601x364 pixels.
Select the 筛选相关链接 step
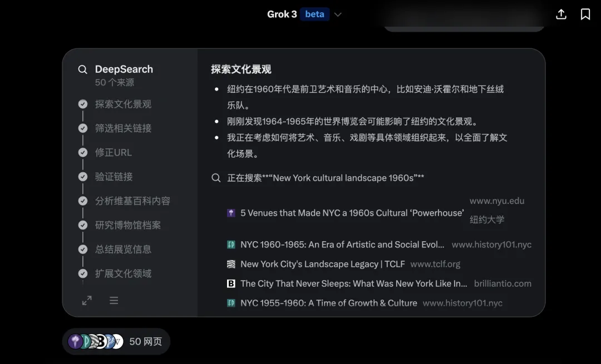[123, 128]
